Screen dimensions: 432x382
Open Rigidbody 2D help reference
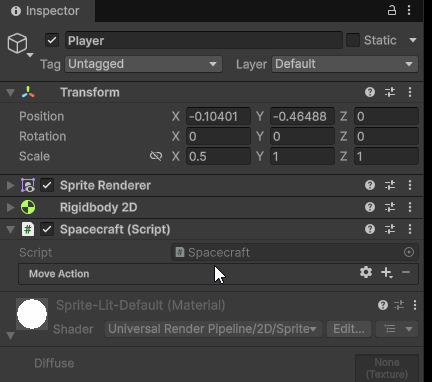(x=370, y=207)
